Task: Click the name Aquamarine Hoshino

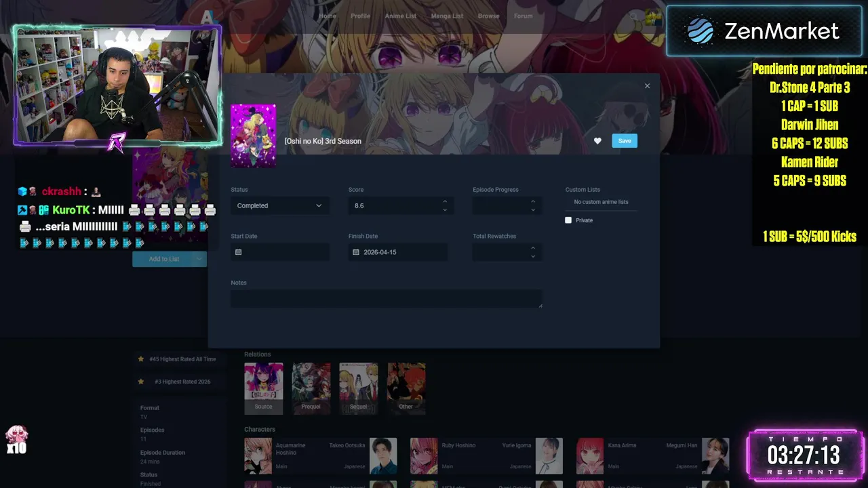Action: [x=291, y=449]
